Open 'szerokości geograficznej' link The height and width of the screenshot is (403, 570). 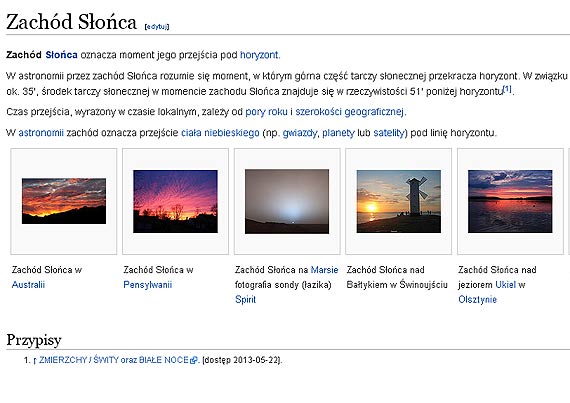(x=349, y=112)
